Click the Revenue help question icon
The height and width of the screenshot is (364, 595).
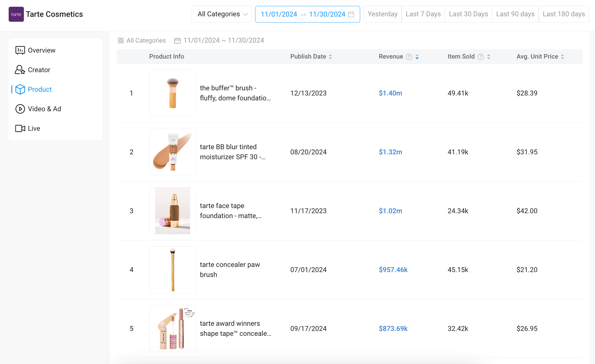[x=409, y=57]
